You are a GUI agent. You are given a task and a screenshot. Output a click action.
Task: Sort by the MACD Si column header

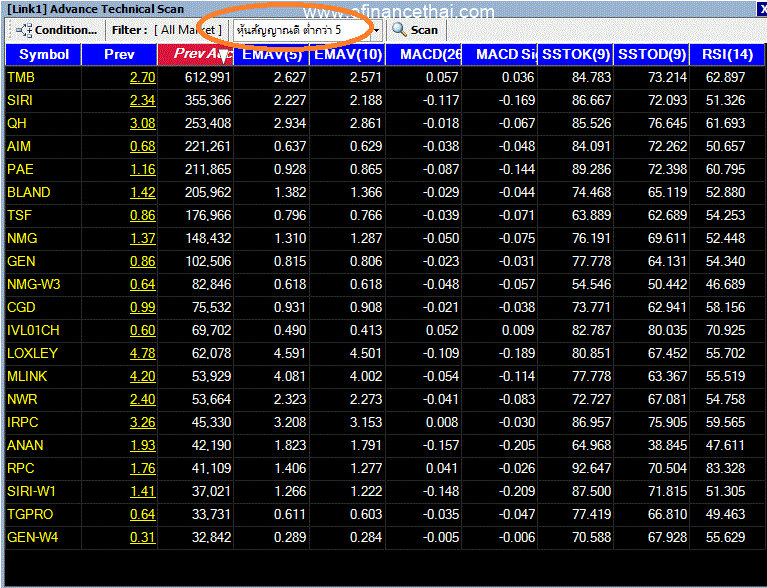coord(499,54)
